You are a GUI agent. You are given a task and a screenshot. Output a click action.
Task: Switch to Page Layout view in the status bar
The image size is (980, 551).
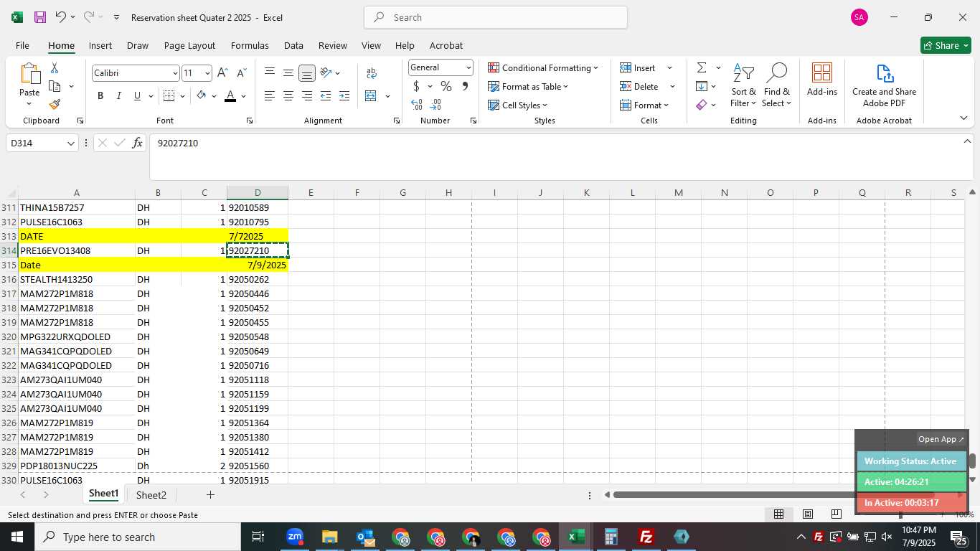coord(807,514)
